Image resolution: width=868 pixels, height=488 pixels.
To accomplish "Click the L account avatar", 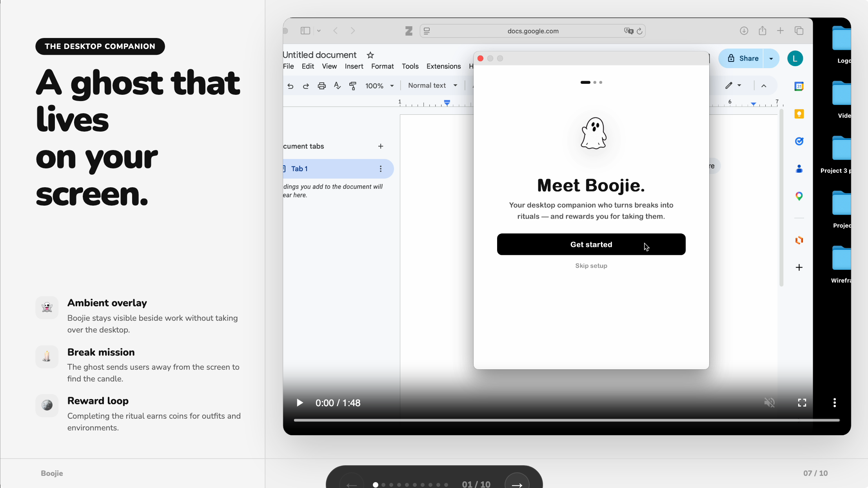I will [795, 58].
